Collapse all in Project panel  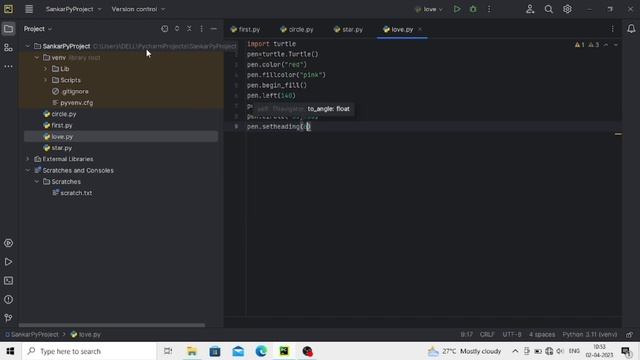189,29
